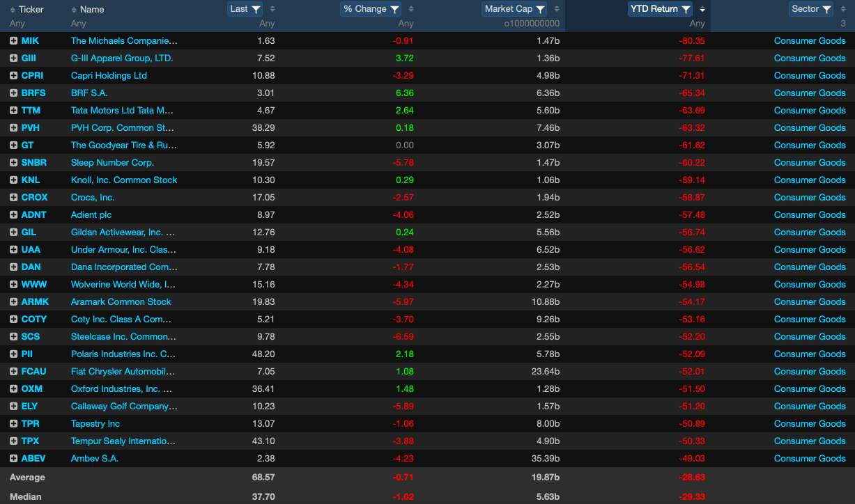Screen dimensions: 855x504
Task: Expand the COTY row details
Action: [x=13, y=320]
